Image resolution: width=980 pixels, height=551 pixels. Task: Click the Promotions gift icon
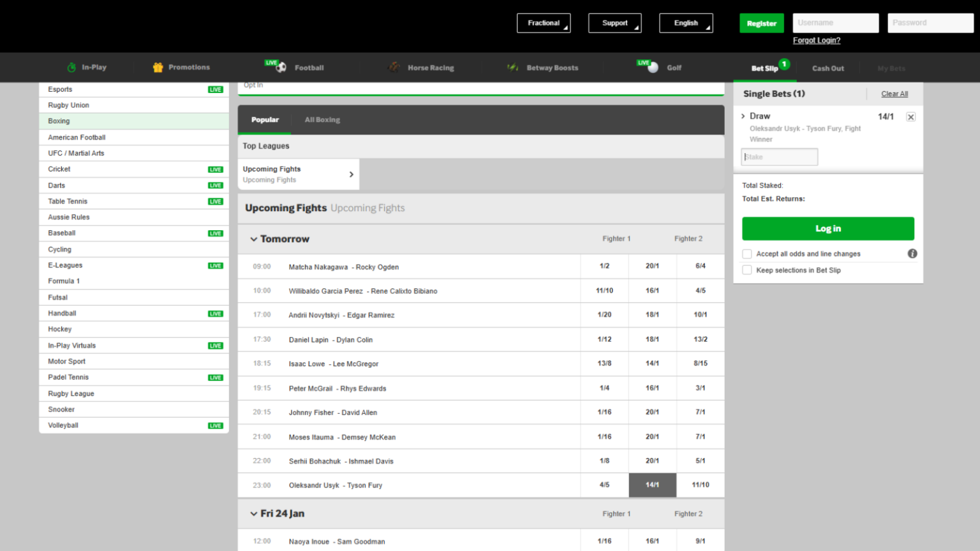[x=158, y=68]
